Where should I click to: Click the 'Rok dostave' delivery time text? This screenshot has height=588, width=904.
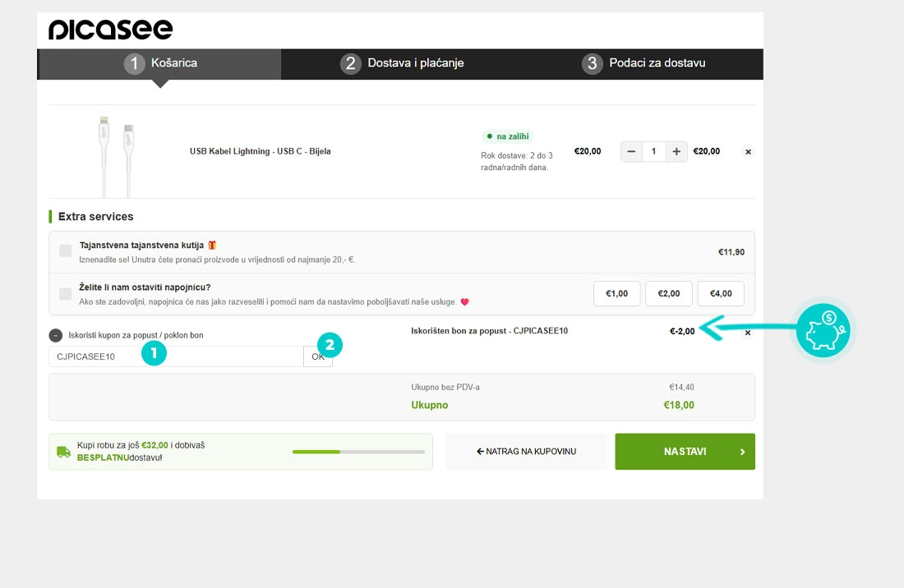pos(517,161)
